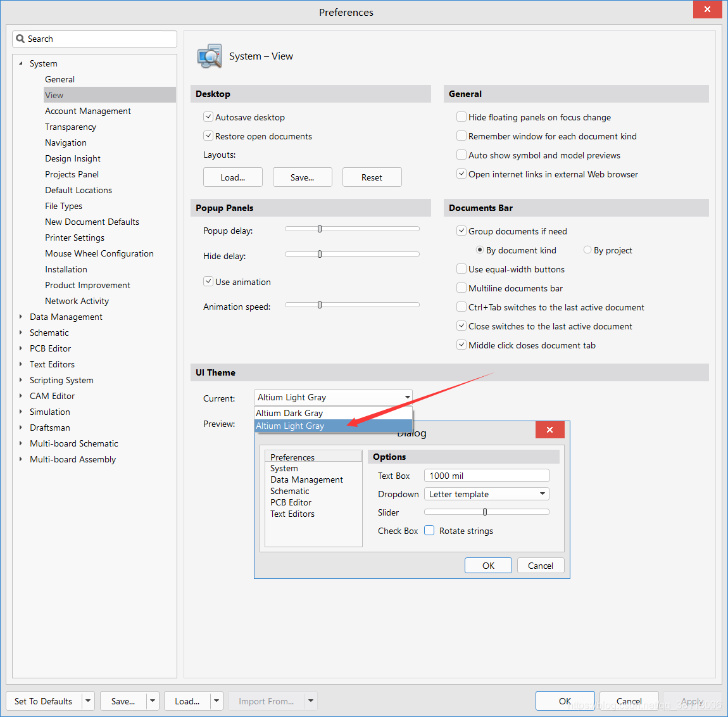728x717 pixels.
Task: Click into the Search input field
Action: 101,39
